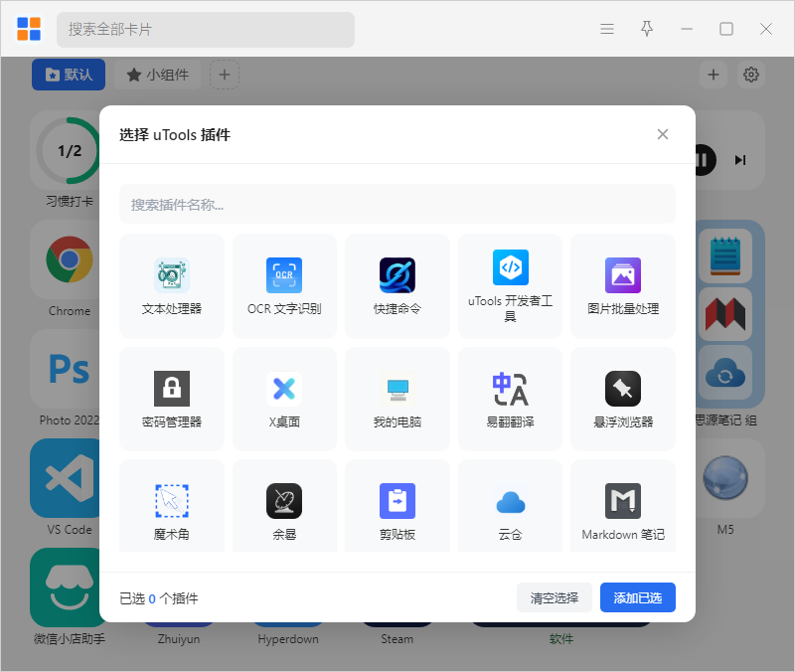Screen dimensions: 795x672
Task: Select the uTools 开发者工具 plugin
Action: point(510,286)
